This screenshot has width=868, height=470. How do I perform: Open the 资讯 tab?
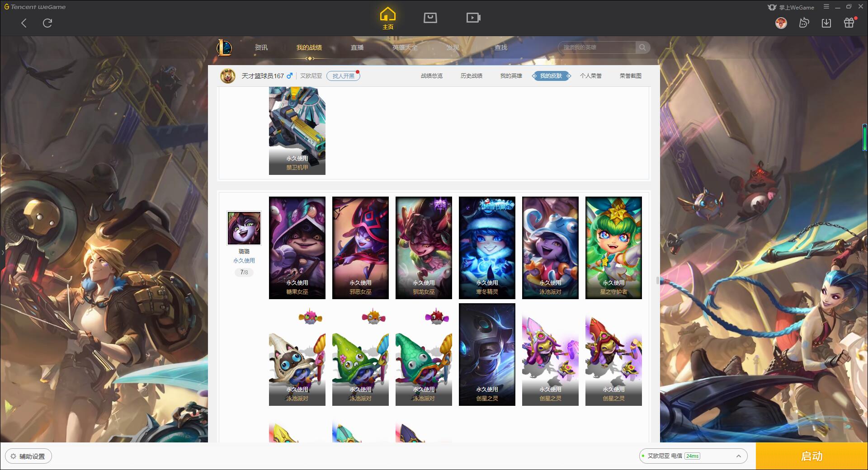pos(261,47)
